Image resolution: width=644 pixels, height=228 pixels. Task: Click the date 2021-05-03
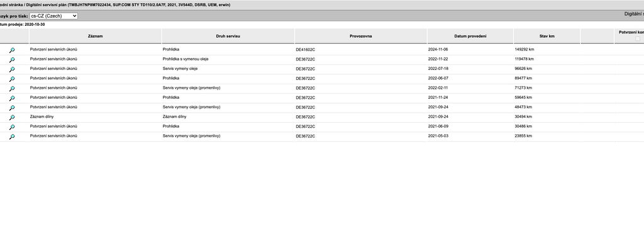click(x=438, y=136)
